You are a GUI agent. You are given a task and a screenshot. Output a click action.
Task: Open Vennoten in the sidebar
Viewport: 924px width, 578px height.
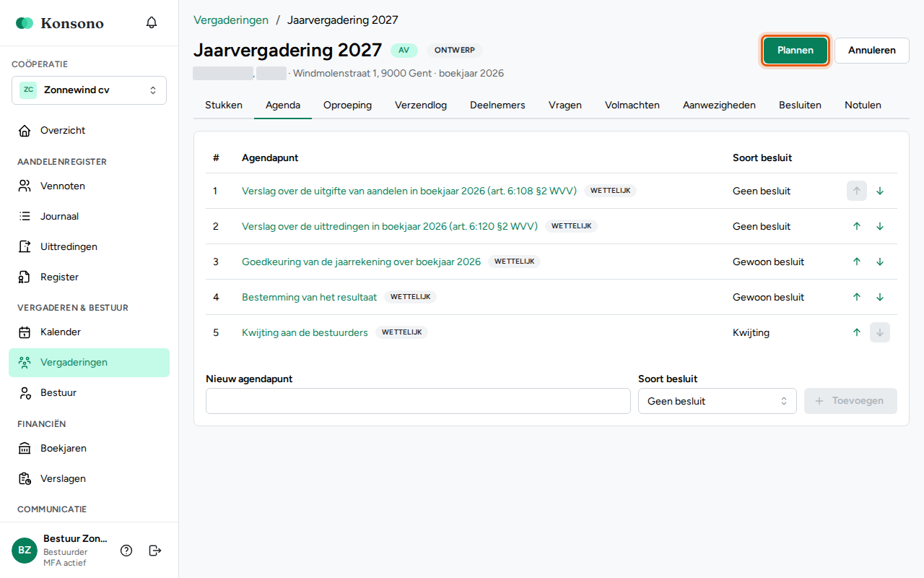pyautogui.click(x=89, y=186)
